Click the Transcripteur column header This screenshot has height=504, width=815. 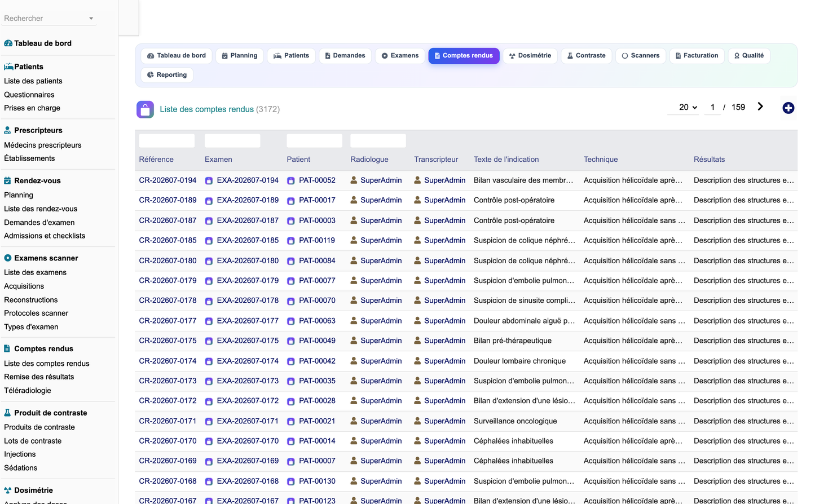[436, 160]
